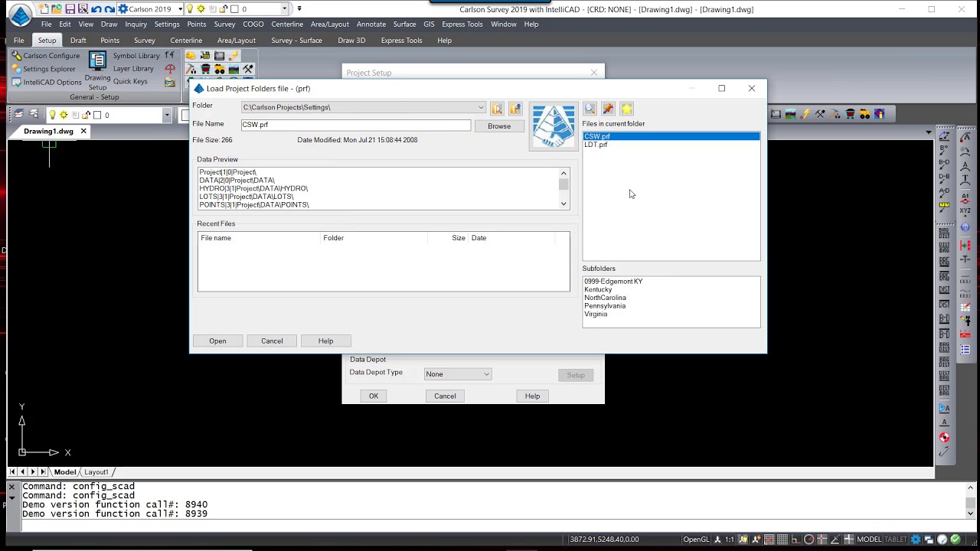Screen dimensions: 980x551
Task: Click the up-one-folder icon in dialog
Action: (515, 109)
